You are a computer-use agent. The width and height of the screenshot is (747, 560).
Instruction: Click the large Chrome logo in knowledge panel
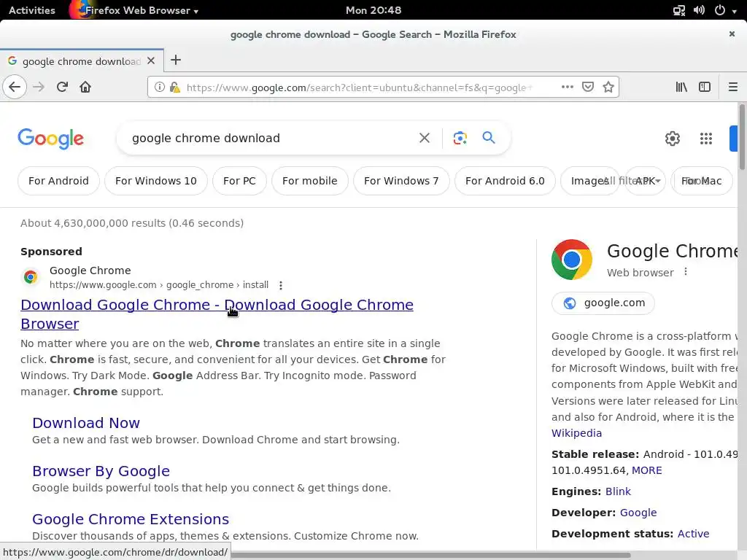572,260
